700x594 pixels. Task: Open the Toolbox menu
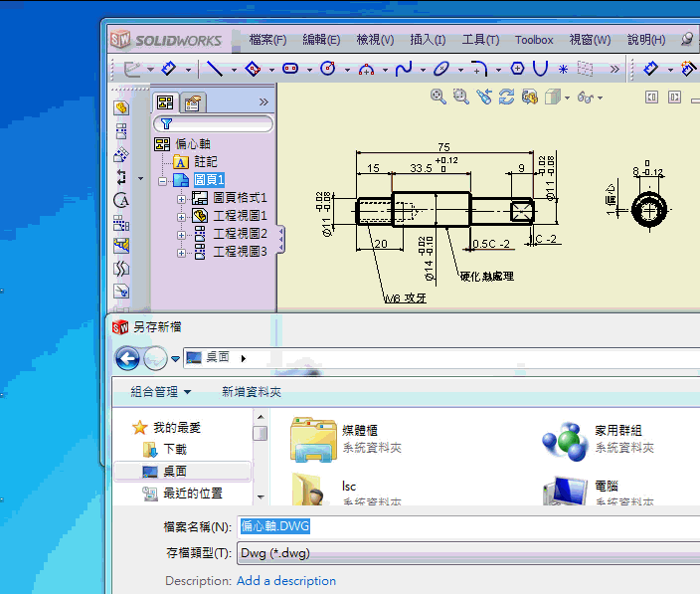point(534,40)
